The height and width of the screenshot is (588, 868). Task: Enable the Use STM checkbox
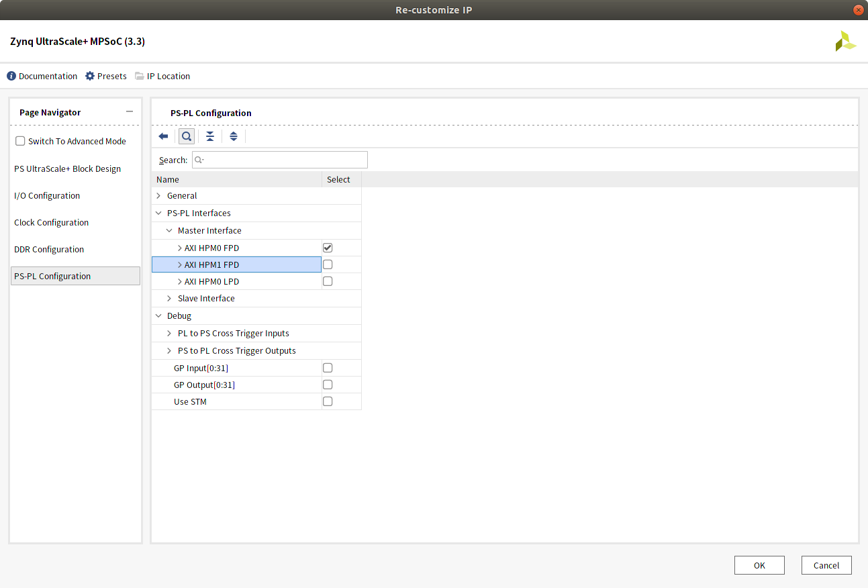pyautogui.click(x=328, y=401)
